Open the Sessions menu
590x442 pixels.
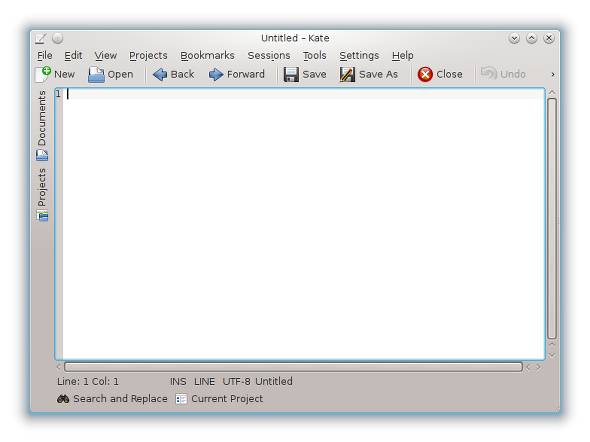pos(269,56)
